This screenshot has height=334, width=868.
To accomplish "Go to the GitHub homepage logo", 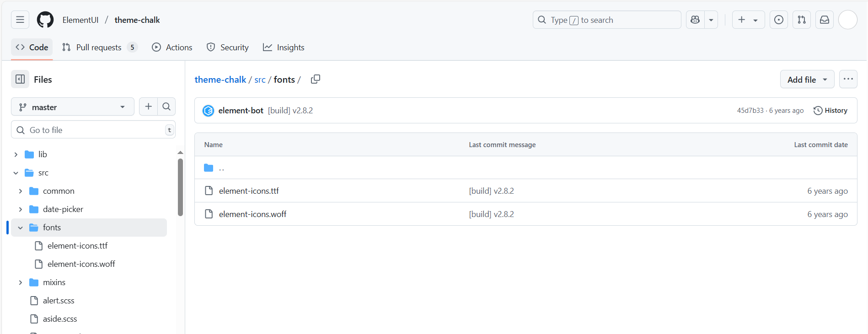I will [45, 20].
